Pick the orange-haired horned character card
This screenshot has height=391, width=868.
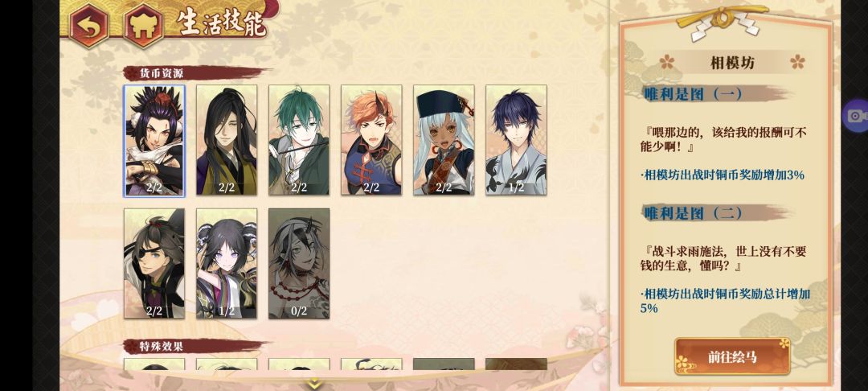tap(371, 140)
